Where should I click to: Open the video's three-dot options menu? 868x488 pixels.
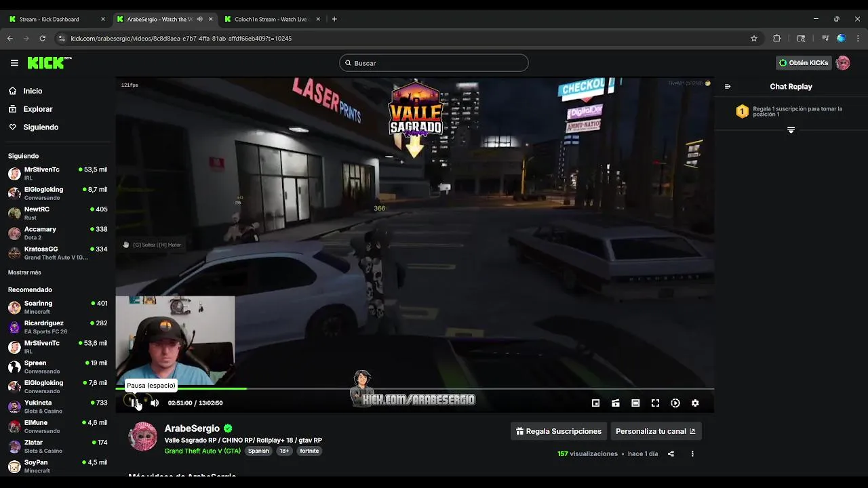click(692, 454)
